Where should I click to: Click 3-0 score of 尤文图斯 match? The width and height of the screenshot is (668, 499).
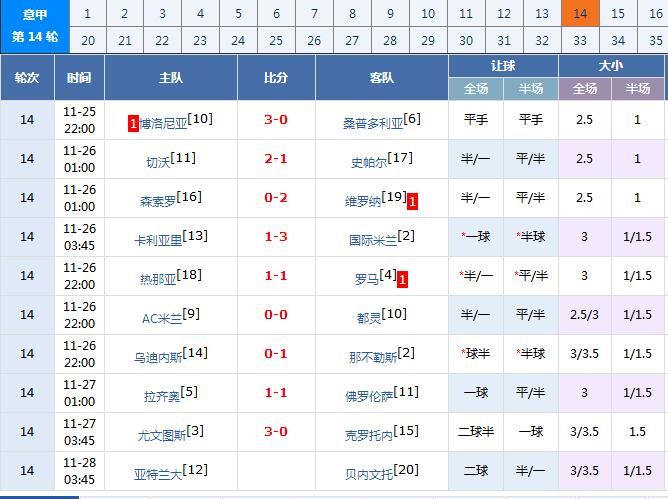point(276,431)
